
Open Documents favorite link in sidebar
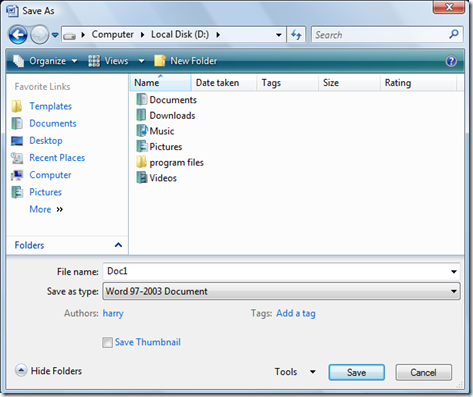pos(53,123)
